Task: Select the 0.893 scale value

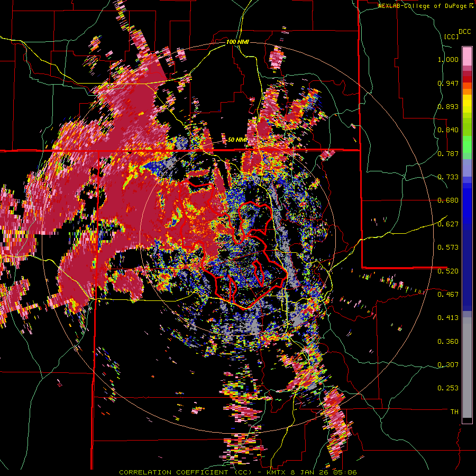Action: point(448,106)
